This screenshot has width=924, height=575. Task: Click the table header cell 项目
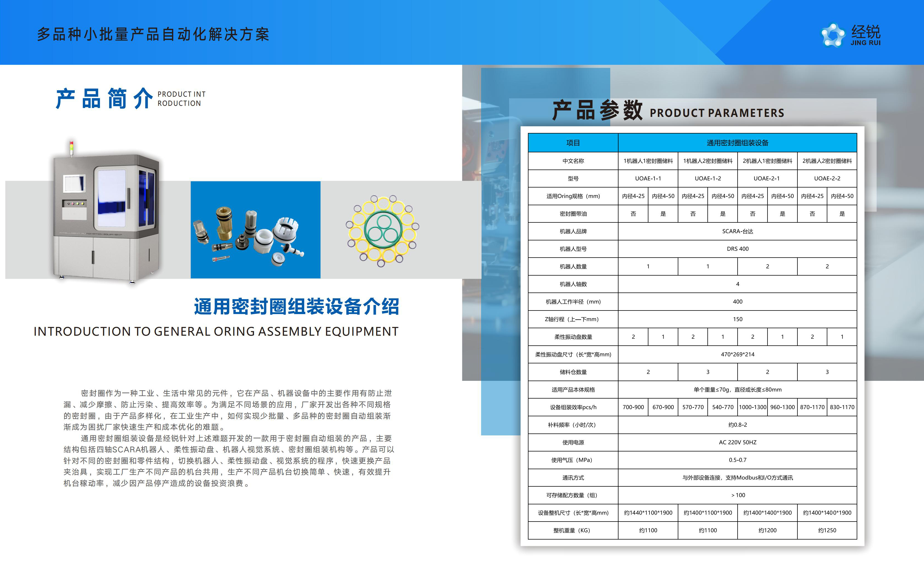click(x=573, y=143)
